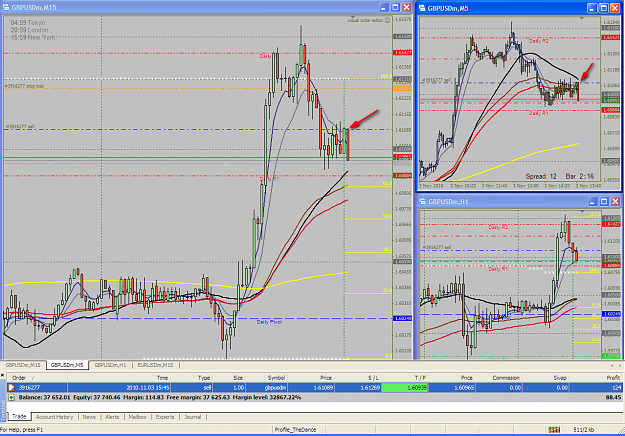Switch to the GBPUSDm,M15 chart tab
The height and width of the screenshot is (436, 625).
point(23,365)
